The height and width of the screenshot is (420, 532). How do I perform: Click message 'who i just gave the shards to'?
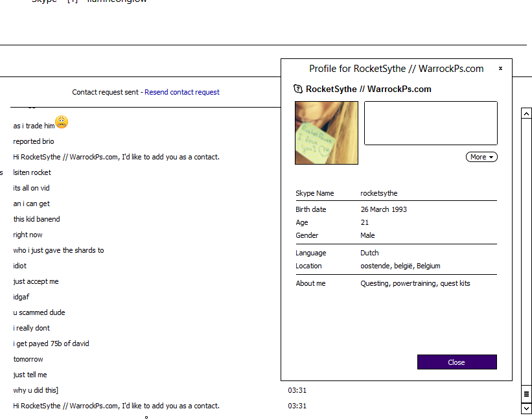(x=58, y=250)
